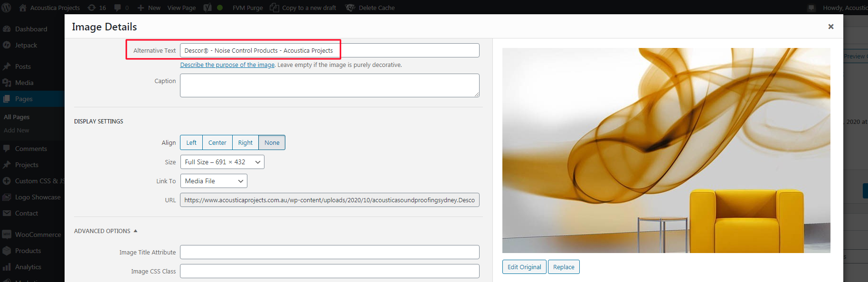868x282 pixels.
Task: Choose Right alignment for the image
Action: pyautogui.click(x=245, y=142)
